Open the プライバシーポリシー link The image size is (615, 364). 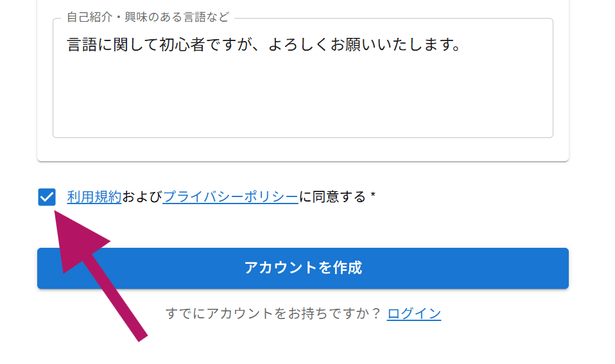(x=230, y=197)
